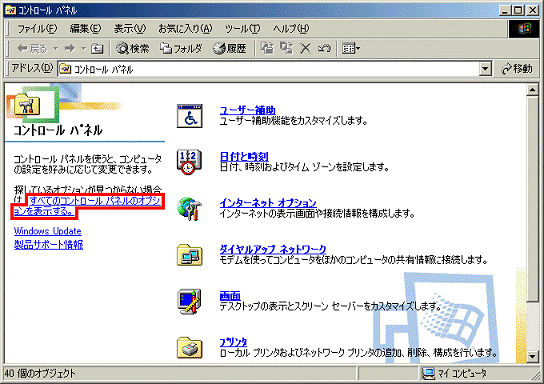Open the お気に入り(A) menu
Viewport: 544px width, 384px height.
click(x=185, y=28)
